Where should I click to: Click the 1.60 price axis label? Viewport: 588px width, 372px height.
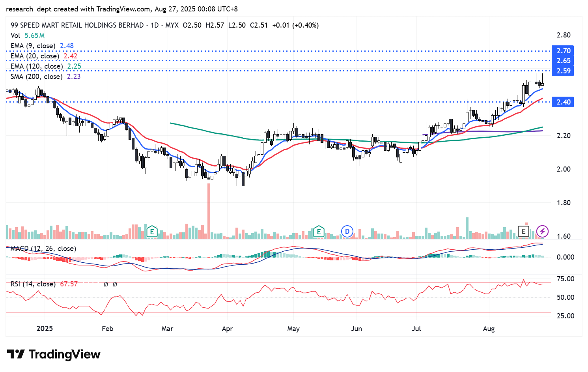pos(564,236)
